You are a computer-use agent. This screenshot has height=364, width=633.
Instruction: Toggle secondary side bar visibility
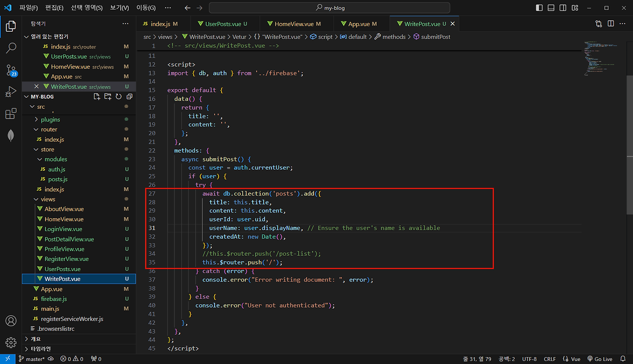563,8
